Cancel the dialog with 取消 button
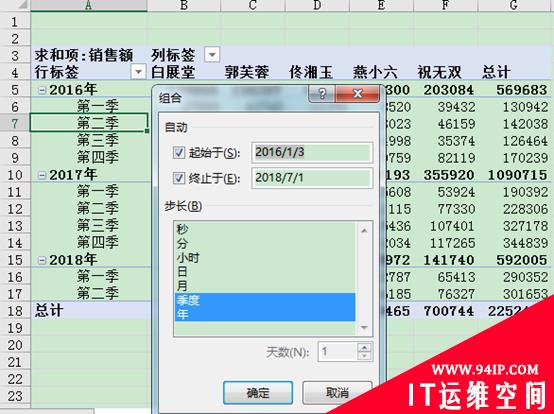Image resolution: width=554 pixels, height=414 pixels. (x=337, y=392)
